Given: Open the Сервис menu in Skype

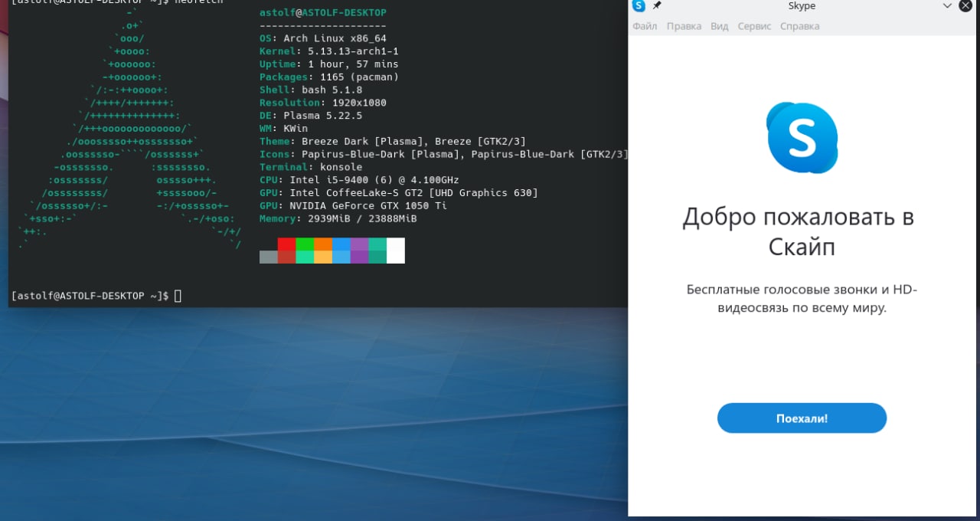Looking at the screenshot, I should tap(754, 26).
